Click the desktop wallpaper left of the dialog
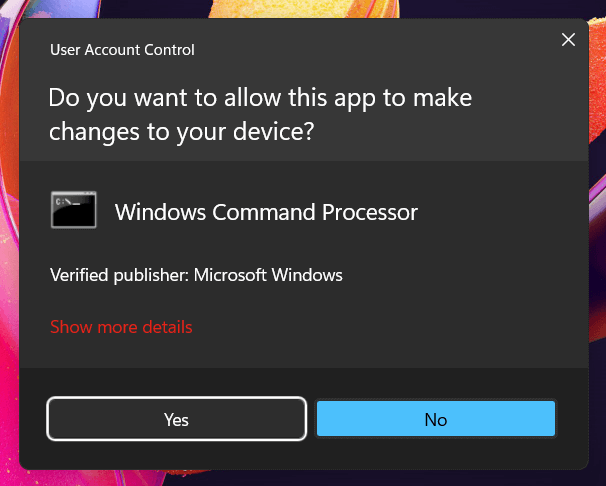 [9, 250]
